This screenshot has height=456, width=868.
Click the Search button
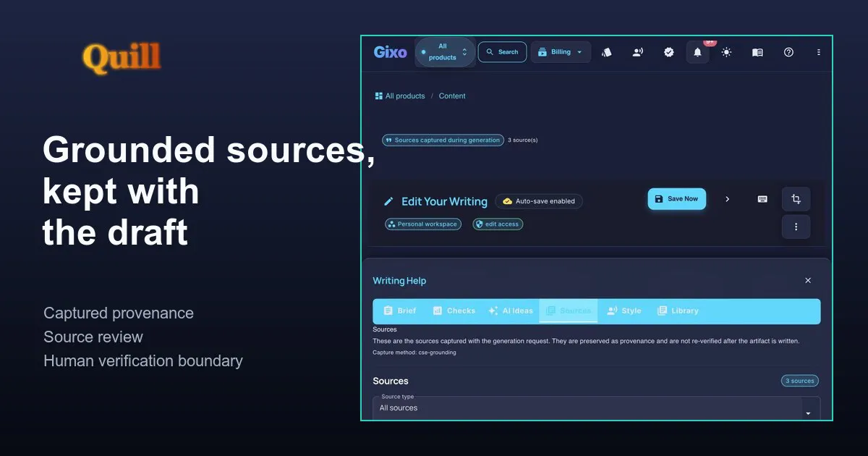(x=502, y=52)
